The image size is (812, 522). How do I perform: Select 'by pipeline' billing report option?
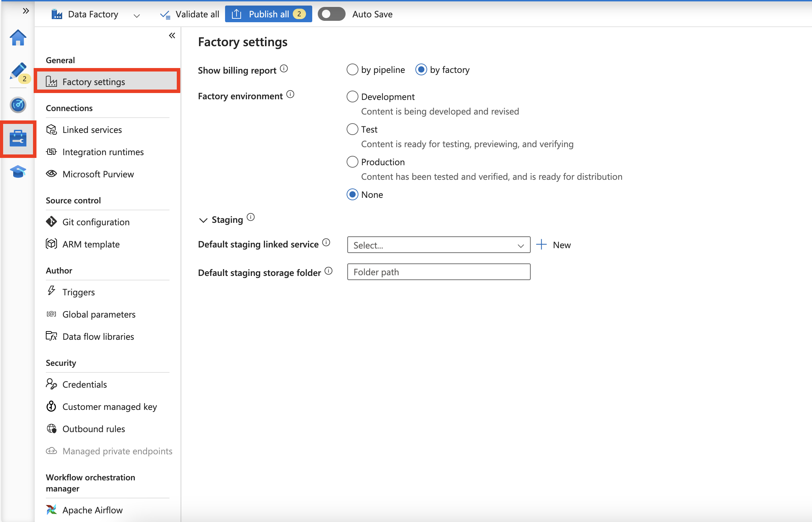click(x=353, y=70)
